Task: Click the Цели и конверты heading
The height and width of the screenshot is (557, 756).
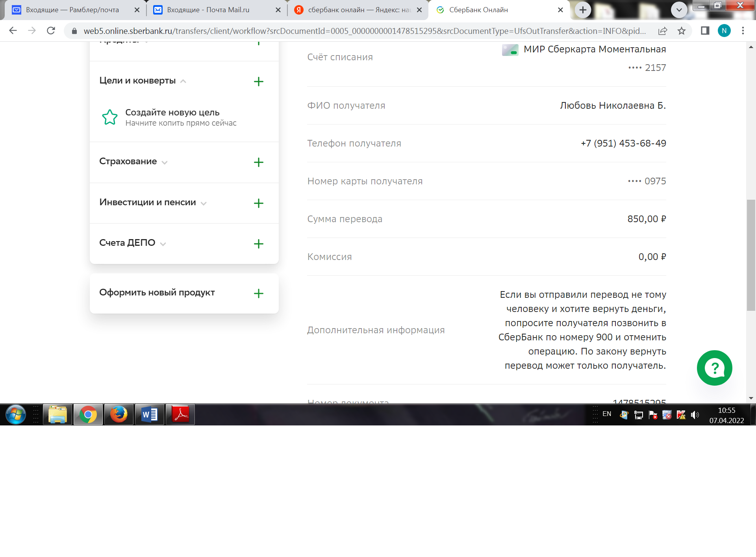Action: (137, 80)
